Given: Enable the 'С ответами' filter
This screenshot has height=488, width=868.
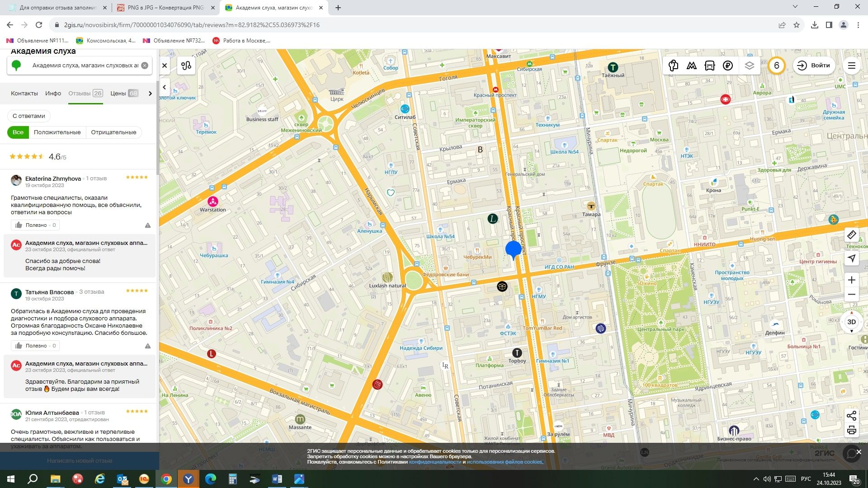Looking at the screenshot, I should pyautogui.click(x=29, y=116).
